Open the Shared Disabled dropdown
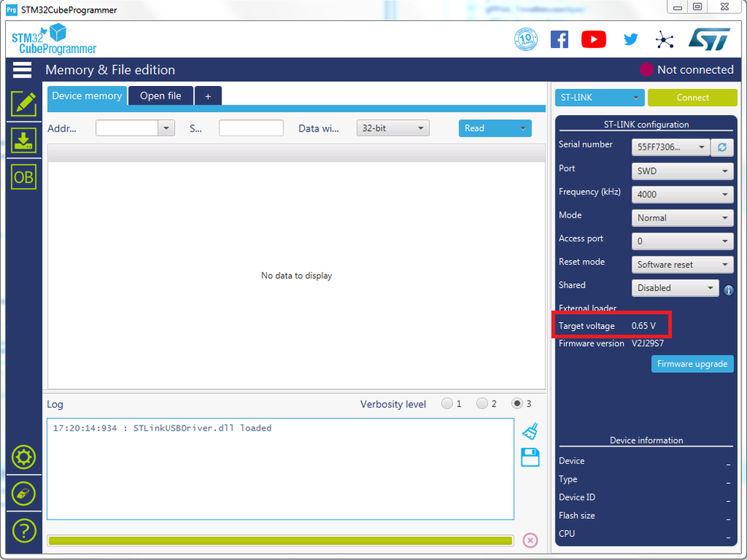The height and width of the screenshot is (560, 747). [x=675, y=288]
